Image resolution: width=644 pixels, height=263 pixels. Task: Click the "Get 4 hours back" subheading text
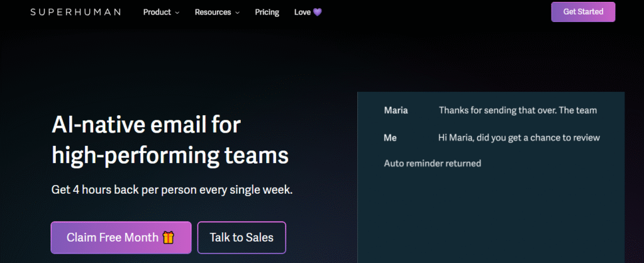[x=172, y=190]
